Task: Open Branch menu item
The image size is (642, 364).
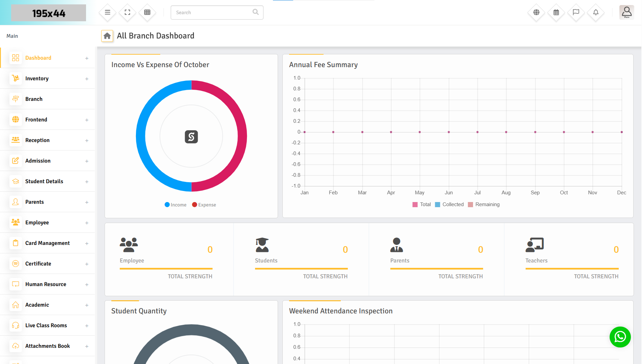Action: point(48,99)
